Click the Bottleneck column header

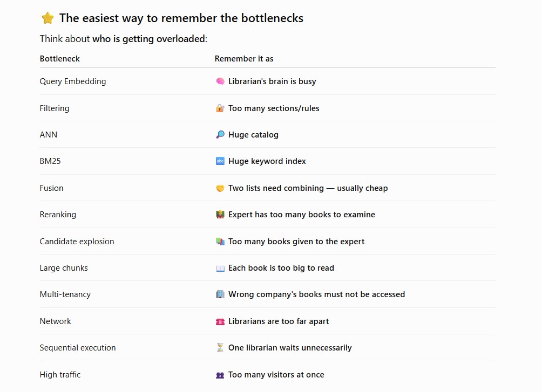[x=60, y=59]
